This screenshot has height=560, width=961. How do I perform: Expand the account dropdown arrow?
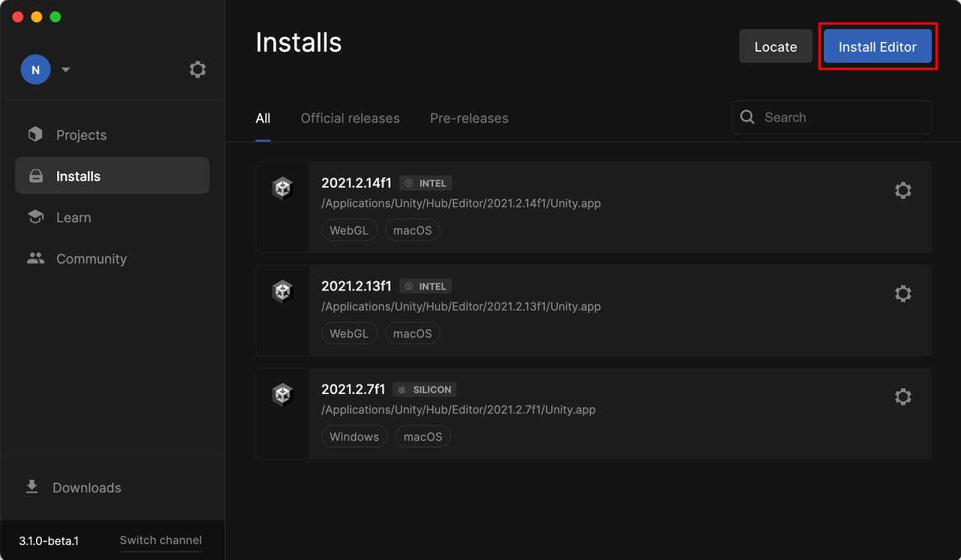point(65,70)
